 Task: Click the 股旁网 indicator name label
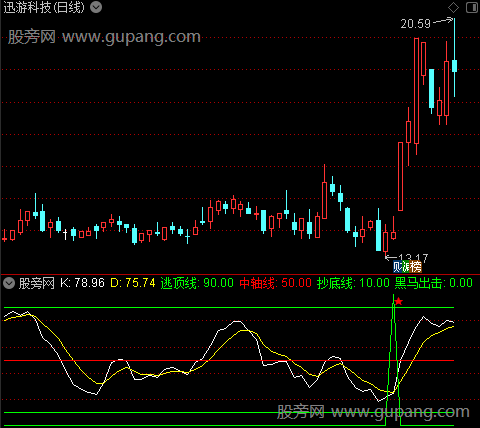(36, 283)
